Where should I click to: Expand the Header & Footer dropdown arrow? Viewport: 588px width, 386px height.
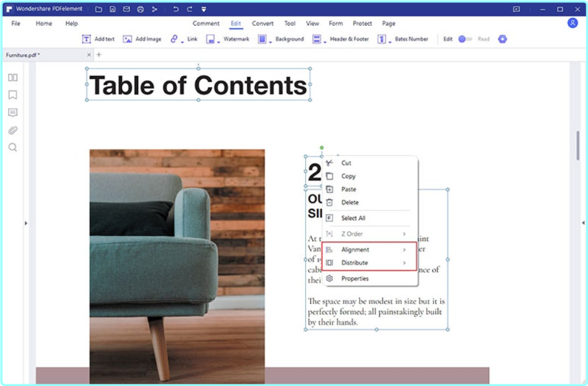(325, 42)
